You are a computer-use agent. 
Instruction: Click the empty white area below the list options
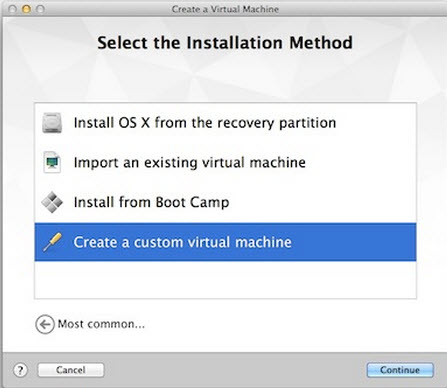(225, 279)
